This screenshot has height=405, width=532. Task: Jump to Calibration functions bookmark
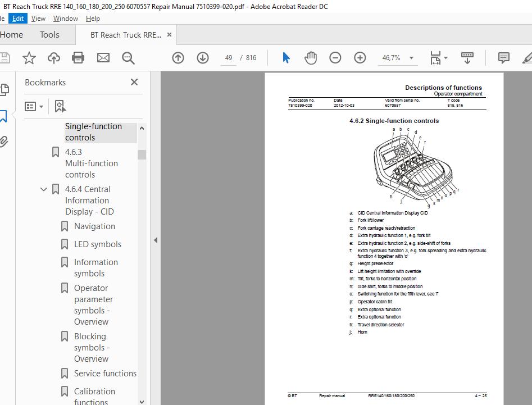click(x=94, y=396)
